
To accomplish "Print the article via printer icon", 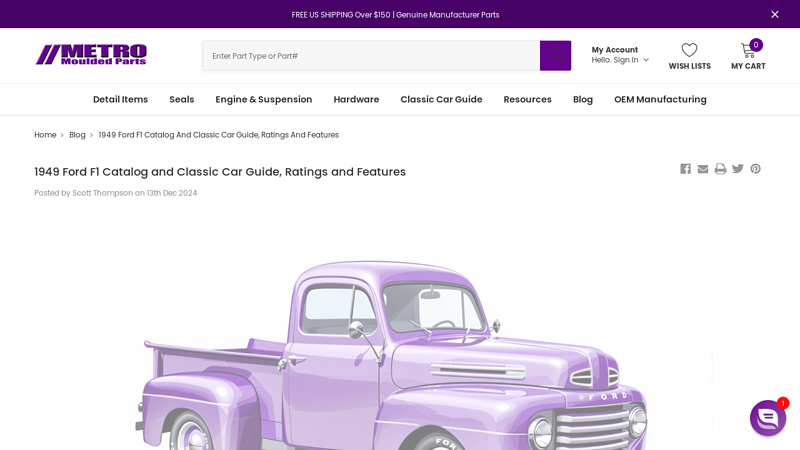I will tap(720, 169).
